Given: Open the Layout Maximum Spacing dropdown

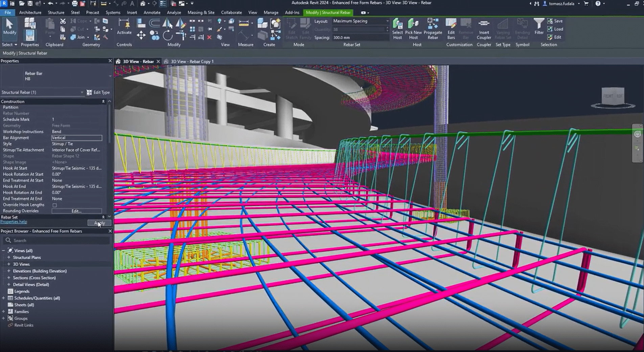Looking at the screenshot, I should click(361, 21).
